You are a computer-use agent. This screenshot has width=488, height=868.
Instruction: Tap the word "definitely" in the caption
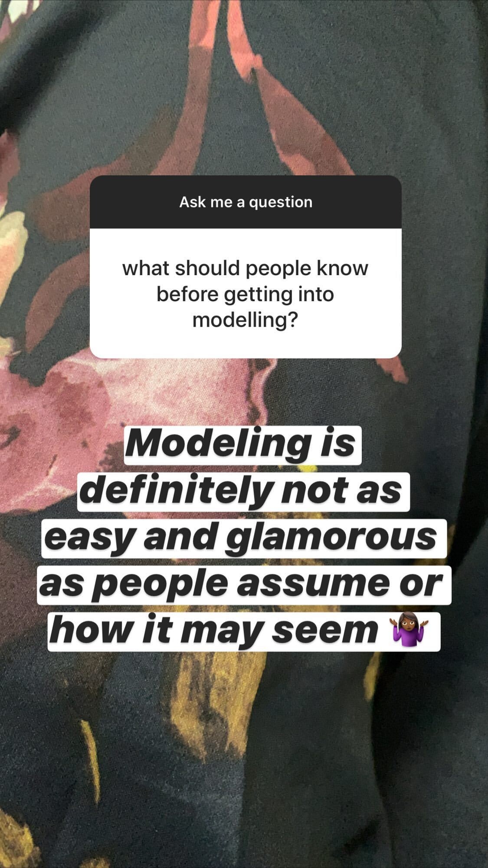click(x=176, y=491)
